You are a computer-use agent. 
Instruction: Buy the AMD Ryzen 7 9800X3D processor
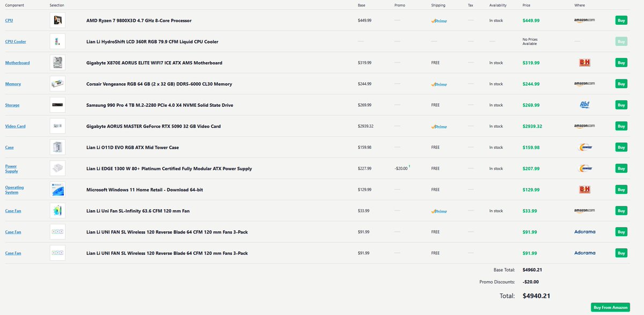[621, 20]
